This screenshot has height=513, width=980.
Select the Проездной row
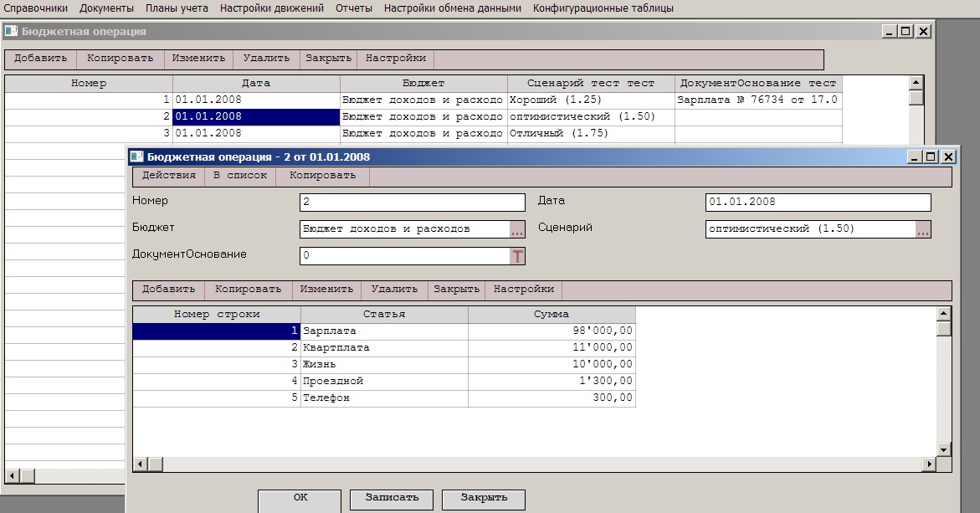point(384,382)
